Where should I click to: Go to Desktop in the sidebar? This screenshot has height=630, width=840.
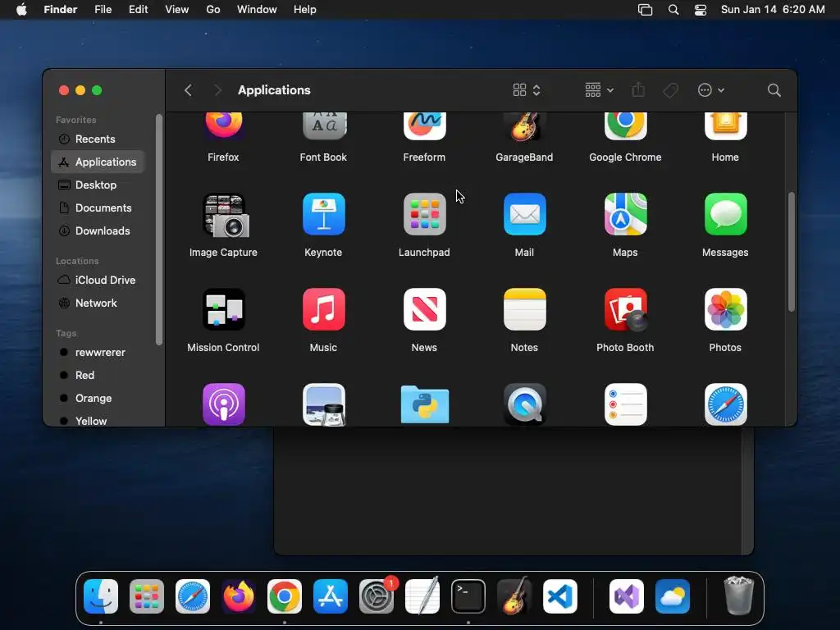pos(98,185)
